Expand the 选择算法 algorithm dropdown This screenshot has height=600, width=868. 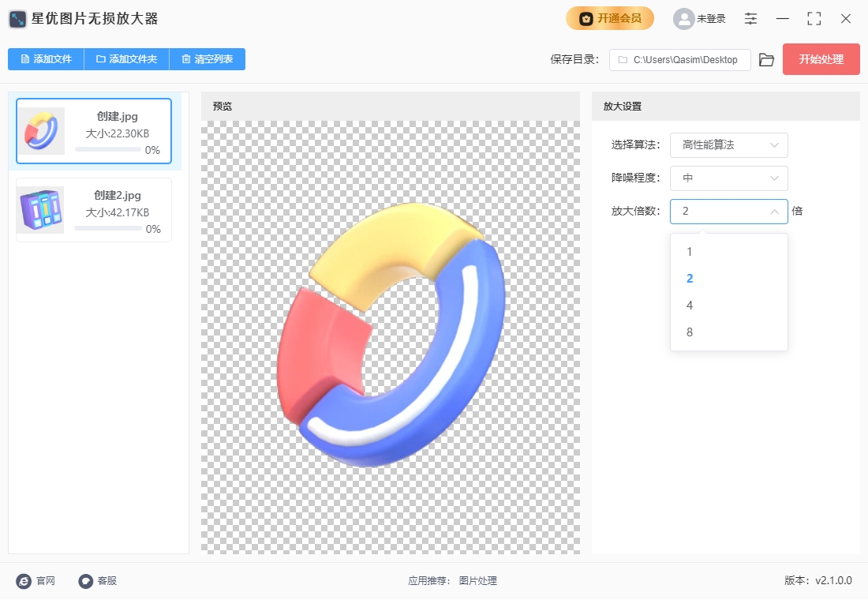pos(728,145)
